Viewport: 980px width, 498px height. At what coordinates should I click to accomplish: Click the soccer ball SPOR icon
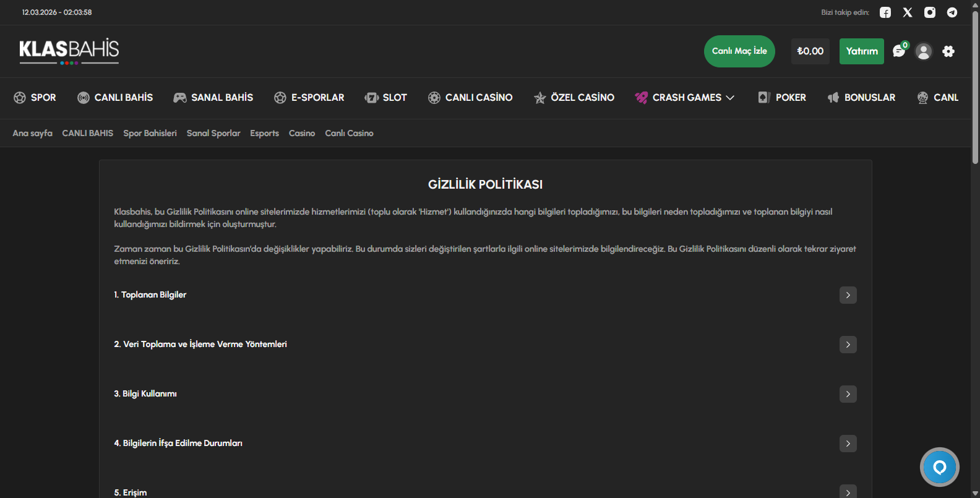(x=20, y=98)
